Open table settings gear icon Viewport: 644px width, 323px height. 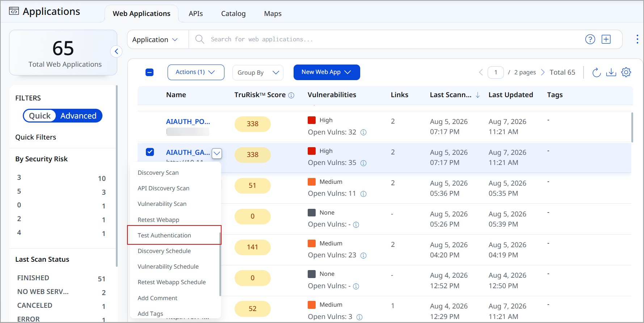coord(626,73)
